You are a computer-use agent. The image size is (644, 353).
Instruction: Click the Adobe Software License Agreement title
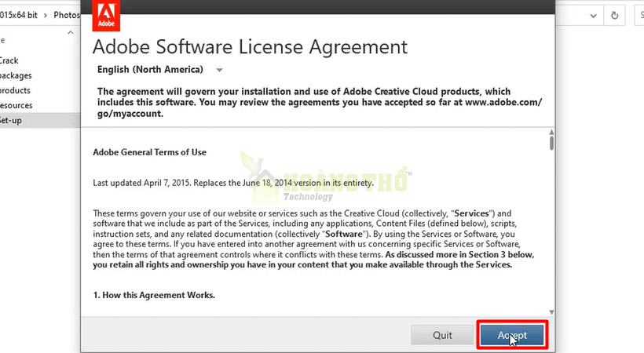(250, 47)
